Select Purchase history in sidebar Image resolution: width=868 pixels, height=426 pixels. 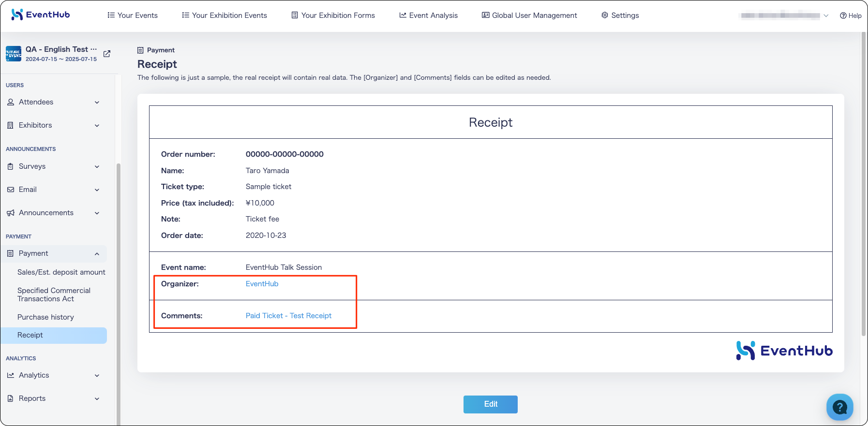coord(45,317)
